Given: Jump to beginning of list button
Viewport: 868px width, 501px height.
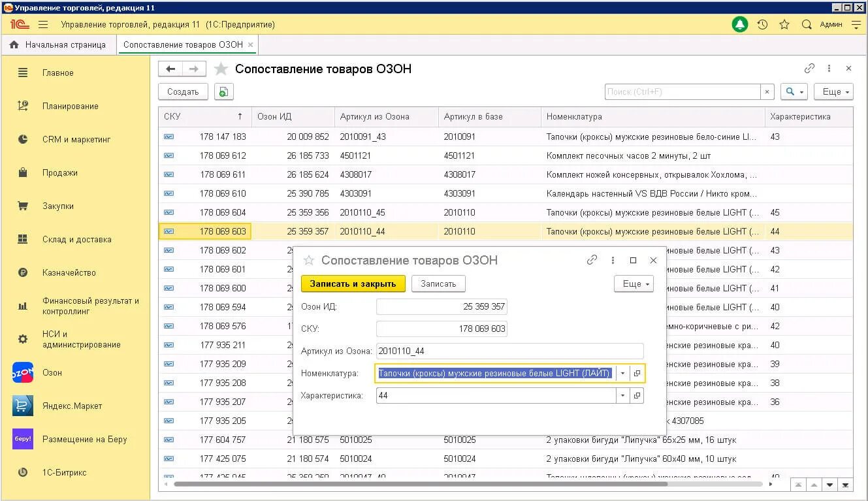Looking at the screenshot, I should pos(798,485).
